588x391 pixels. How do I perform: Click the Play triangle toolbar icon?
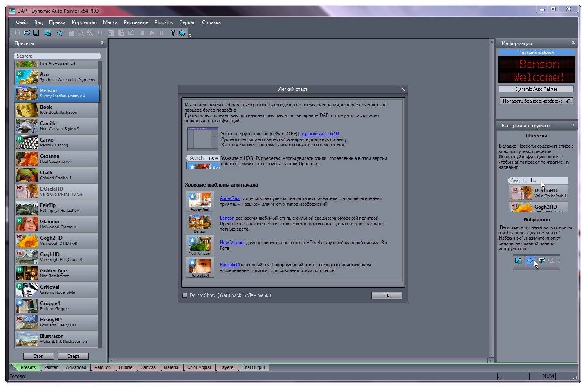point(152,33)
